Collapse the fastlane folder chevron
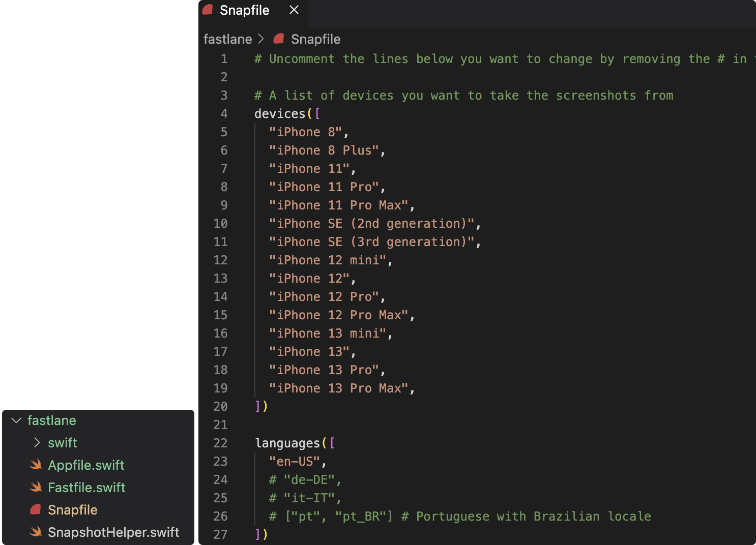 click(x=16, y=420)
